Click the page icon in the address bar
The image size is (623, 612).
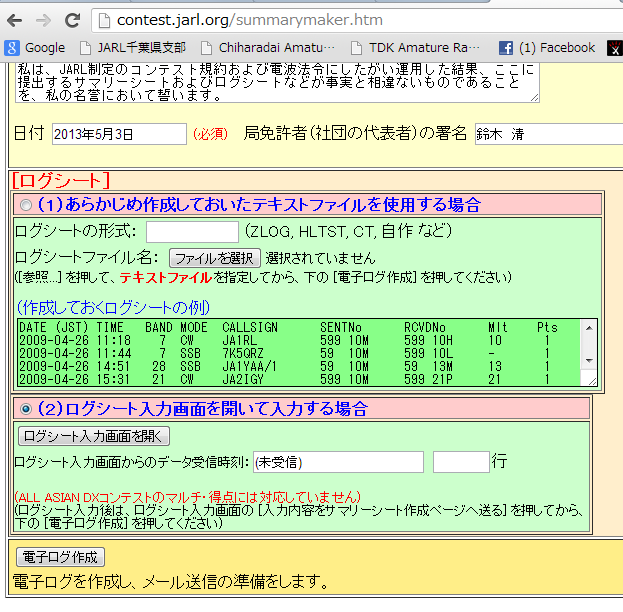pyautogui.click(x=104, y=20)
